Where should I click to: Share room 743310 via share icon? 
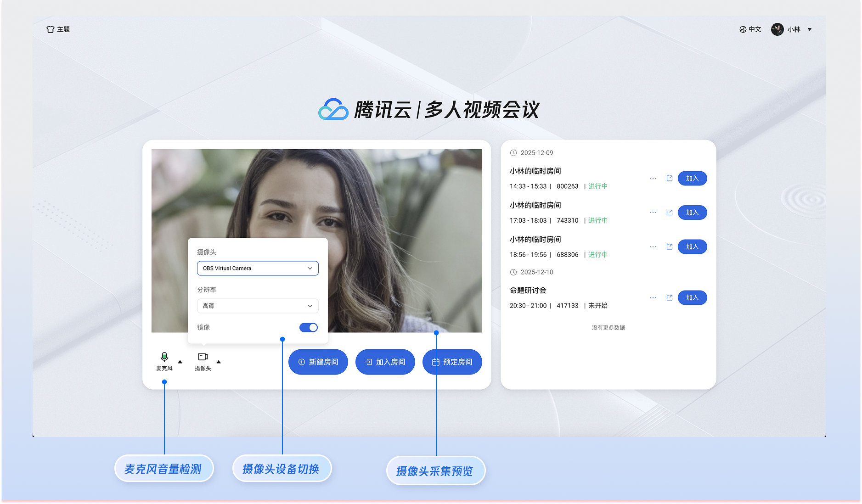[x=670, y=213]
